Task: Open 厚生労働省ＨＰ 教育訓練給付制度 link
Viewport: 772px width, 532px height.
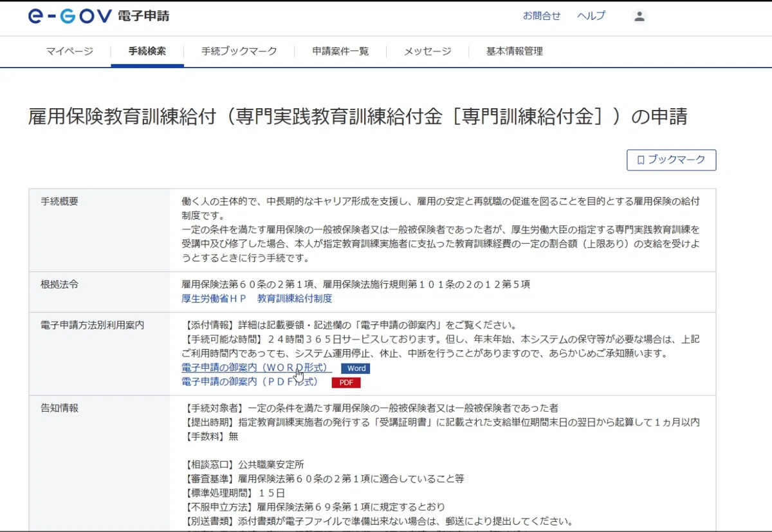Action: tap(257, 298)
